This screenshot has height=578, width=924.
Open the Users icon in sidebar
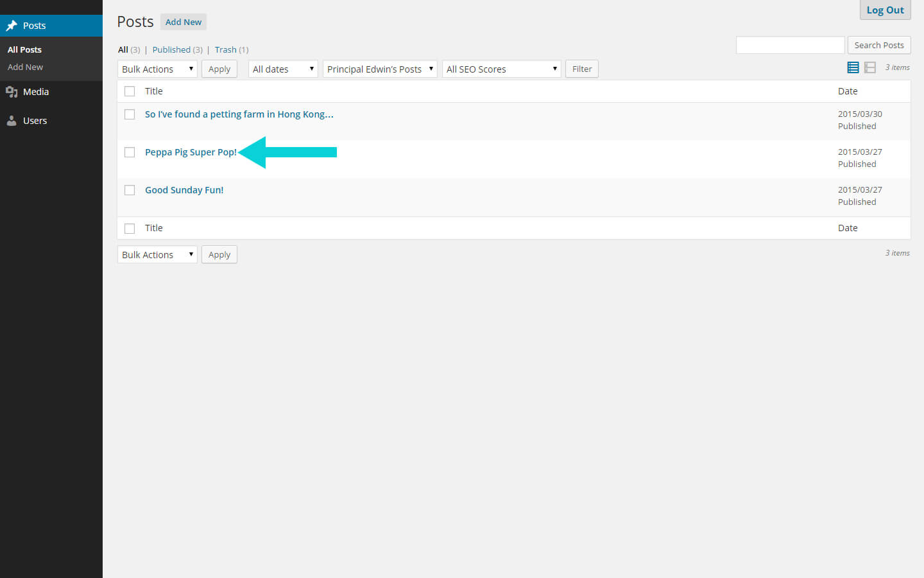[12, 121]
